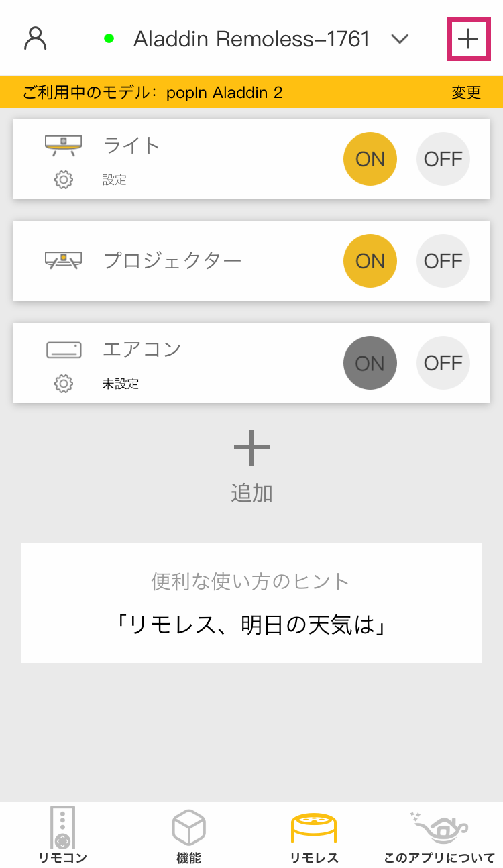Tap 変更 to change the model

coord(466,93)
